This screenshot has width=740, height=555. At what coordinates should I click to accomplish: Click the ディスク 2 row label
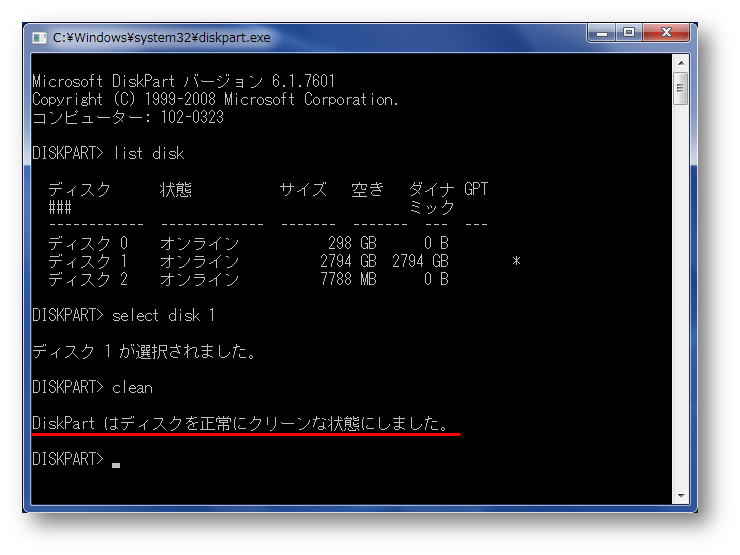tap(88, 279)
